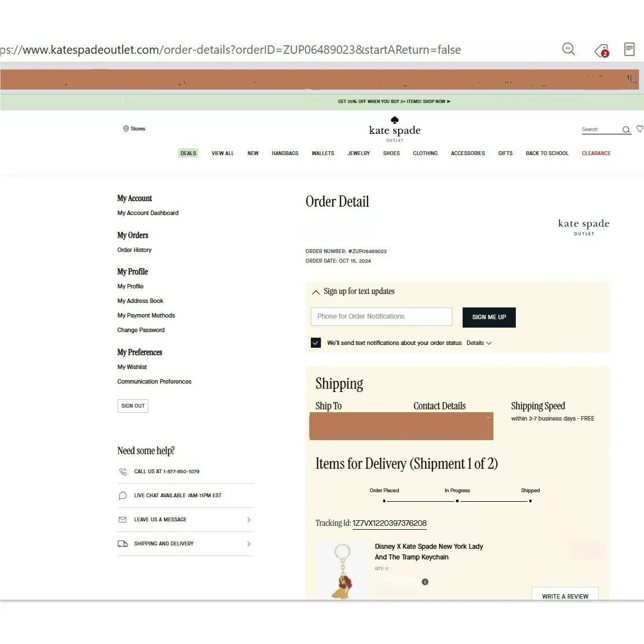Click the info icon under keychain item
Image resolution: width=644 pixels, height=644 pixels.
(425, 582)
